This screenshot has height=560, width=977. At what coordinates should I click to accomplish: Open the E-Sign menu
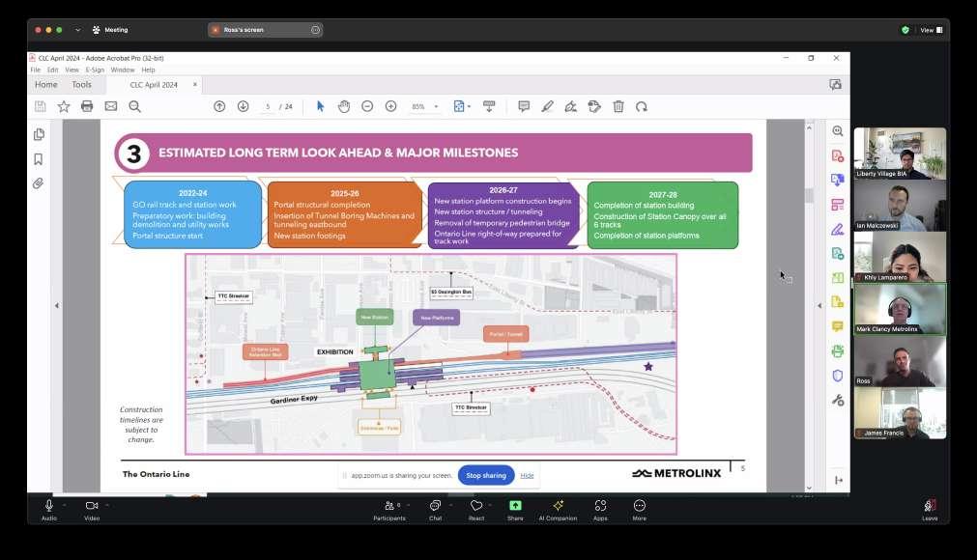[96, 70]
